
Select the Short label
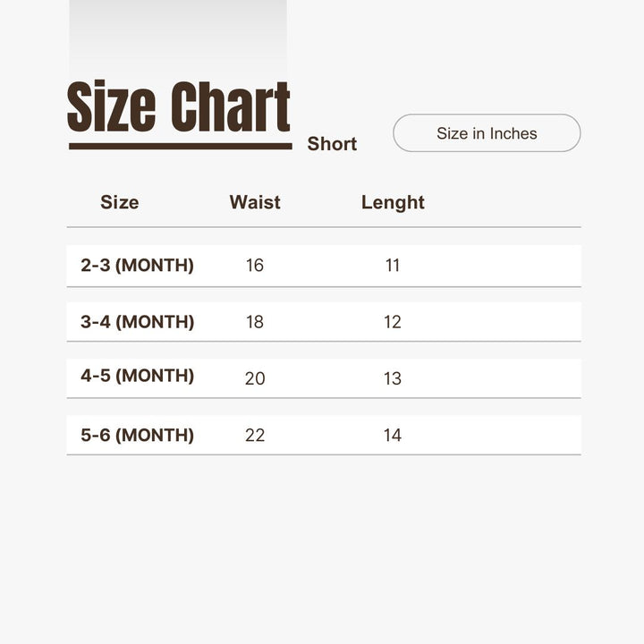[x=332, y=144]
